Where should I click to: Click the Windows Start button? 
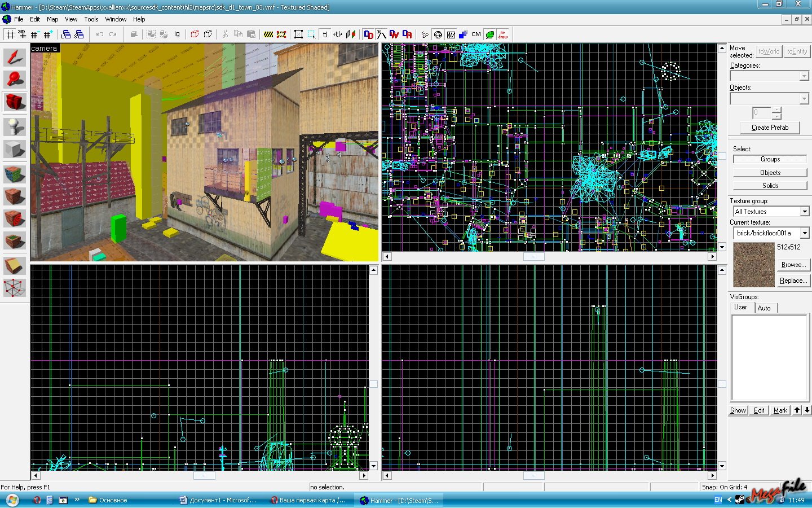coord(12,500)
